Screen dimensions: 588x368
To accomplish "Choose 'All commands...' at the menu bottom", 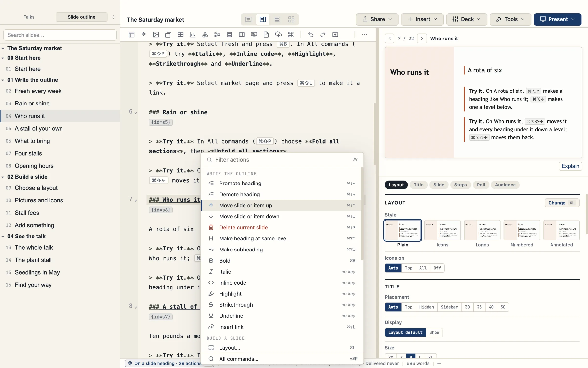I will pos(282,359).
